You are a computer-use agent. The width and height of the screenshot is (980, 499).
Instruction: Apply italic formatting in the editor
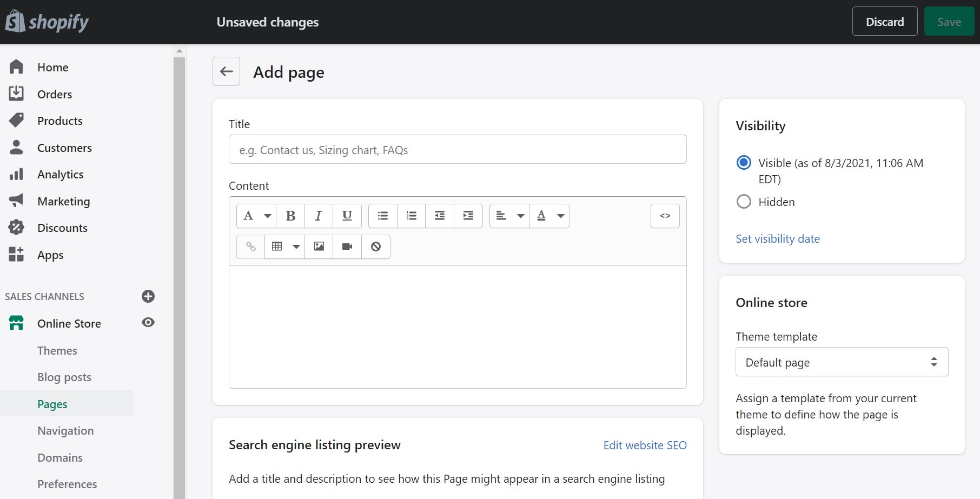pyautogui.click(x=319, y=216)
